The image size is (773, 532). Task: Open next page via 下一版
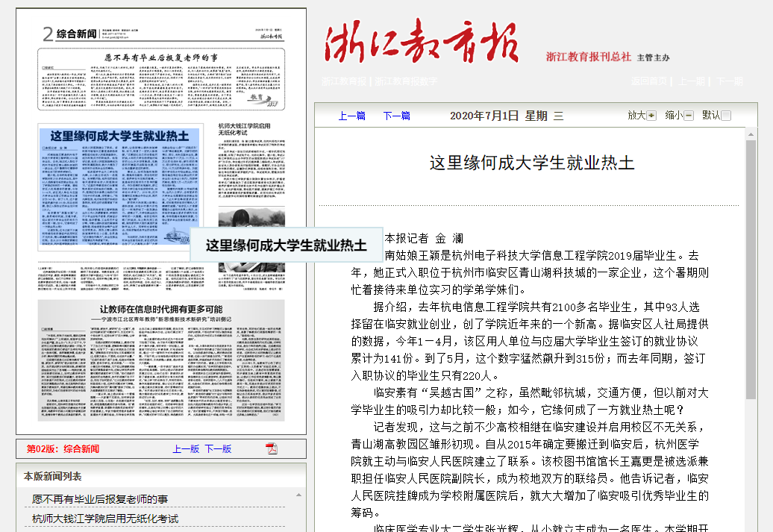pos(219,448)
